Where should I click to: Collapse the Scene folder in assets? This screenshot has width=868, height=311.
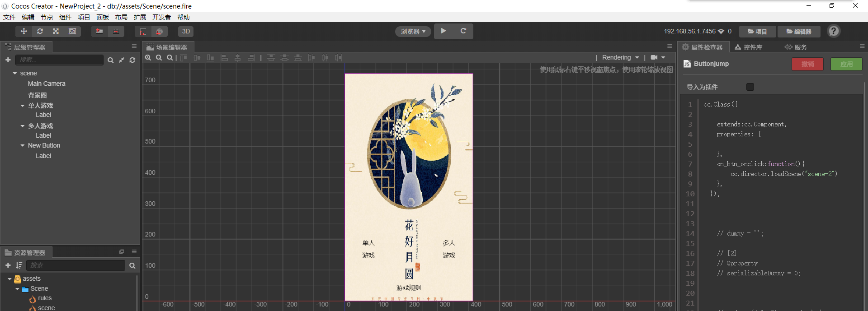(17, 289)
